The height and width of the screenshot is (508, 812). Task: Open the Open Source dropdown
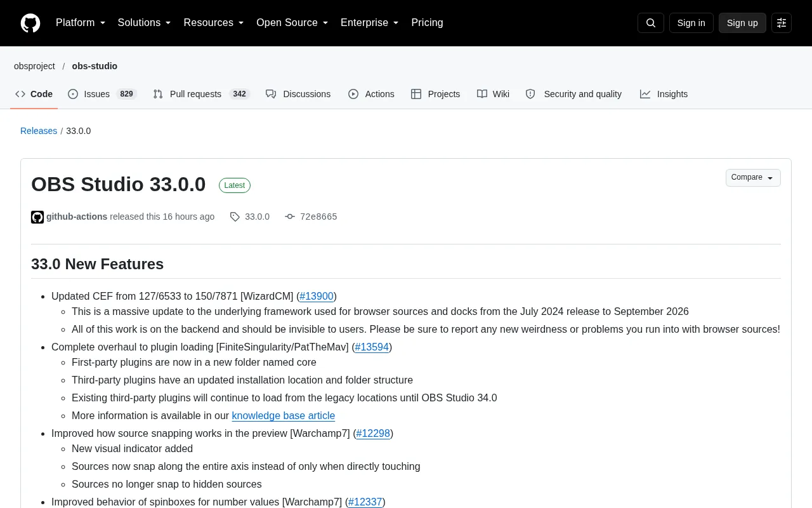(292, 23)
